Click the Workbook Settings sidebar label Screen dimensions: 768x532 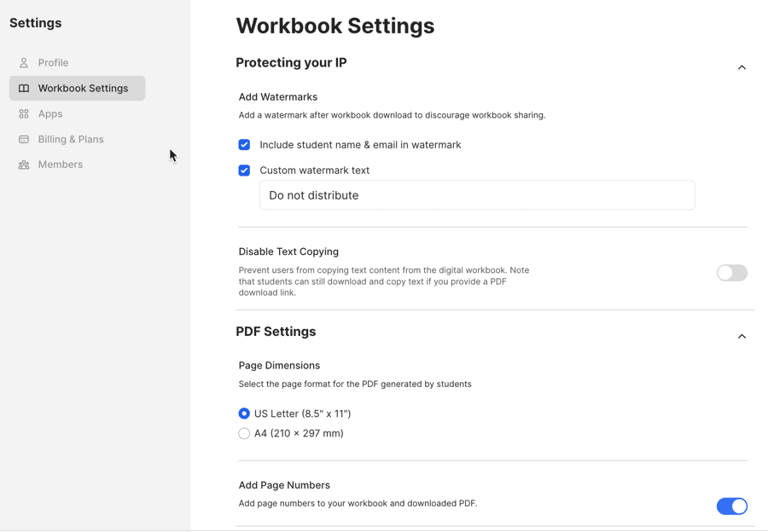[83, 89]
